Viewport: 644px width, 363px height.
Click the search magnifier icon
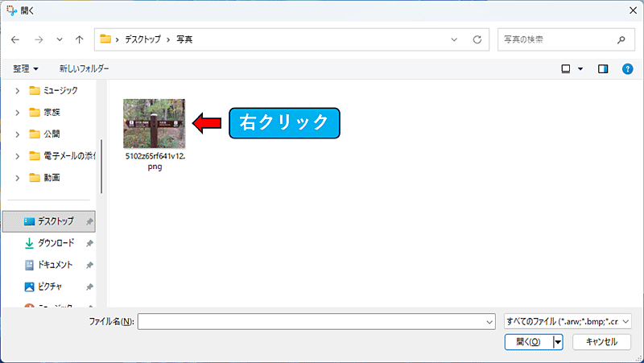click(x=621, y=39)
